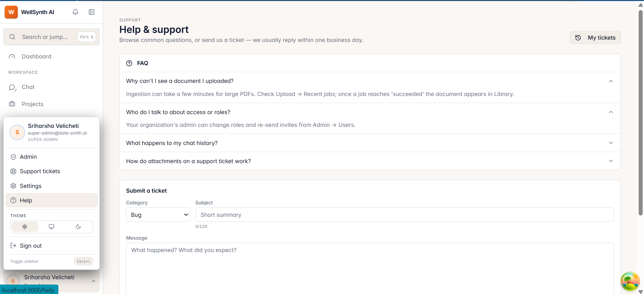Viewport: 644px width, 294px height.
Task: Click Toggle sidebar Ctrl+\ shortcut row
Action: 52,261
